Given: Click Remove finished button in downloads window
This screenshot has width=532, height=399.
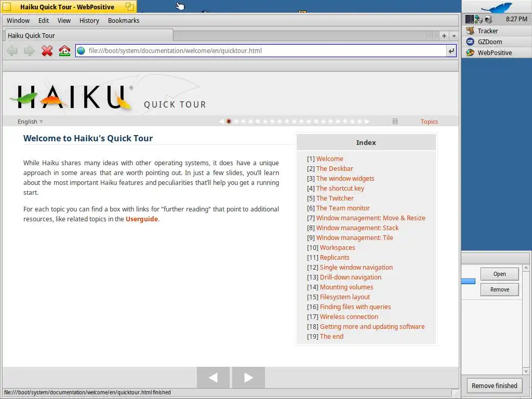Looking at the screenshot, I should [x=495, y=386].
